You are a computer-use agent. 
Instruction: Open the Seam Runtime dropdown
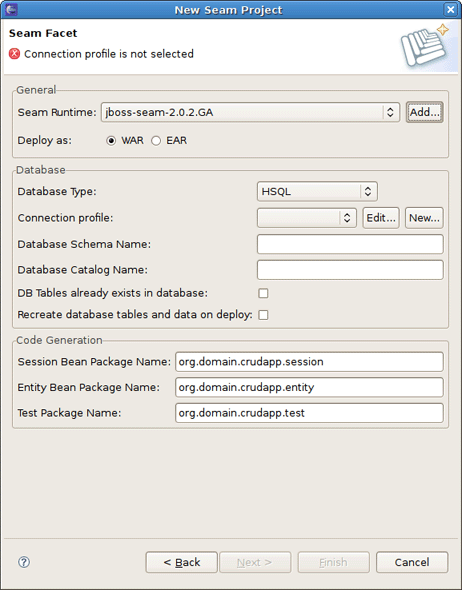(x=250, y=112)
